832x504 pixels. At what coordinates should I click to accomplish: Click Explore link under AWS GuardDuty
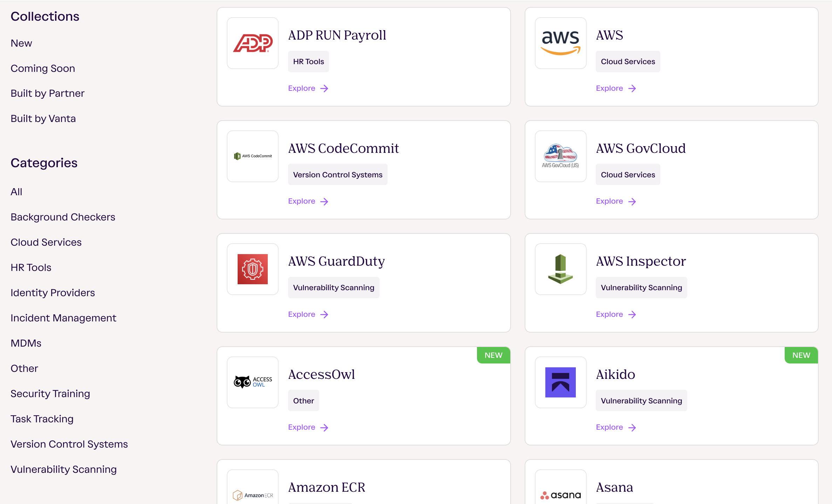point(308,314)
